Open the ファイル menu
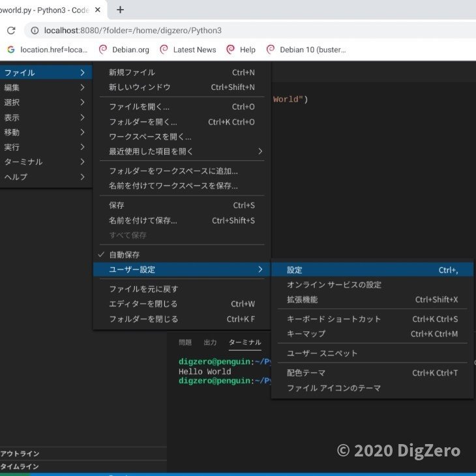The image size is (476, 476). [46, 72]
